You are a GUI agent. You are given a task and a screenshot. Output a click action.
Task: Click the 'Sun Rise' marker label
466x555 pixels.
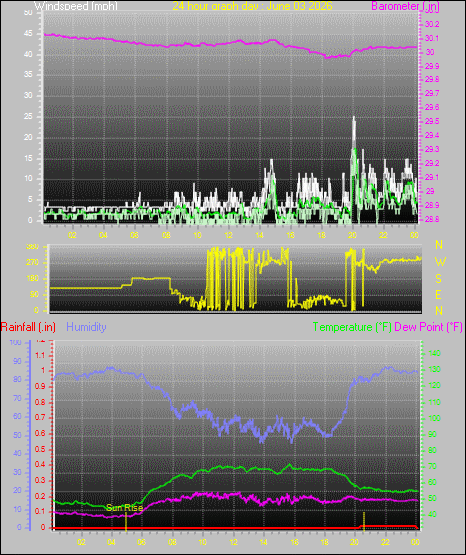125,508
